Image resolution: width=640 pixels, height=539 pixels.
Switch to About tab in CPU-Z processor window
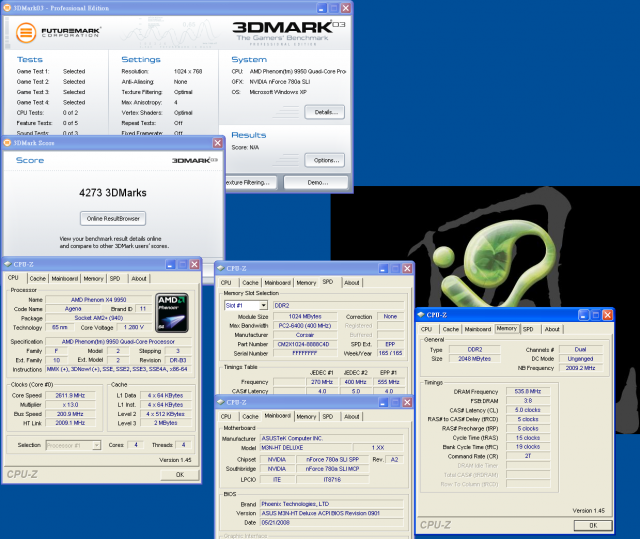coord(139,279)
